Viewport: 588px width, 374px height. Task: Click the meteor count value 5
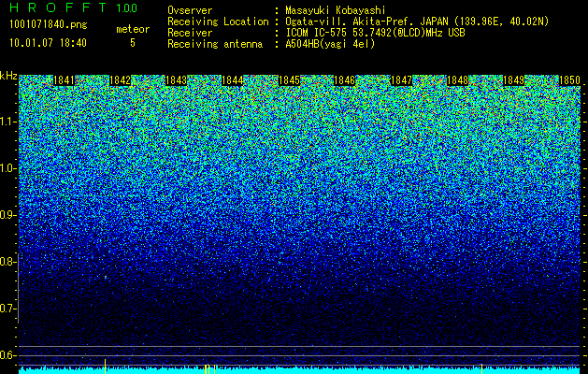pyautogui.click(x=133, y=43)
